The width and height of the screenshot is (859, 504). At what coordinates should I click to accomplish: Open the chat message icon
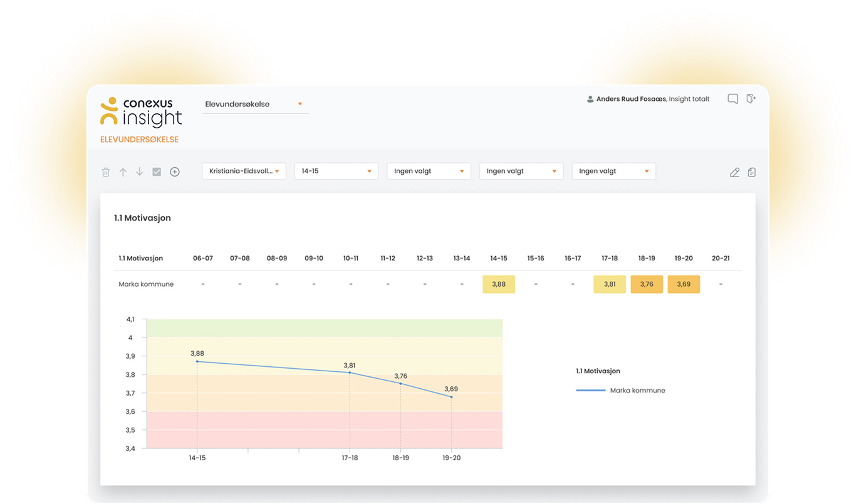coord(732,99)
